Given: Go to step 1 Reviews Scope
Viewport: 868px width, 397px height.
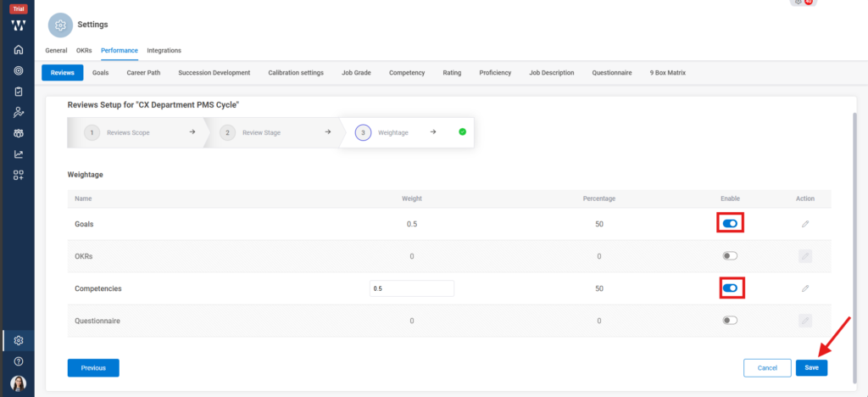Looking at the screenshot, I should pos(135,132).
